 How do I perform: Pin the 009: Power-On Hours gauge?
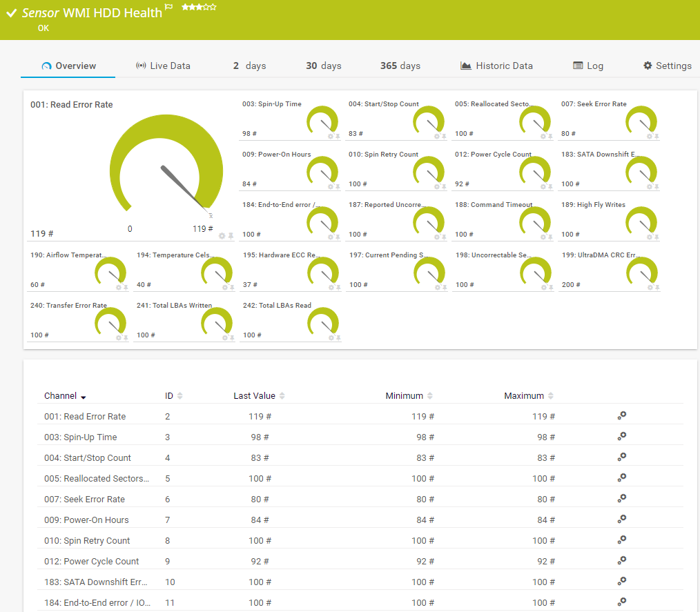point(338,187)
